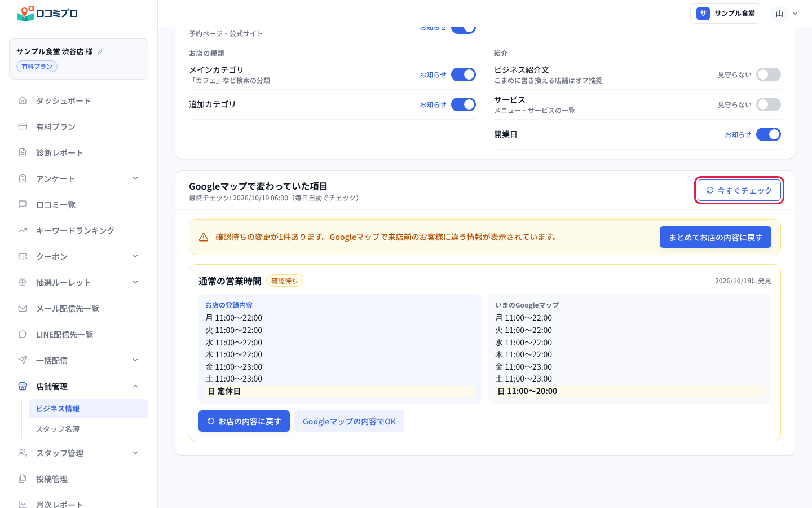The image size is (812, 508).
Task: Open 診断レポート menu item
Action: (x=79, y=152)
